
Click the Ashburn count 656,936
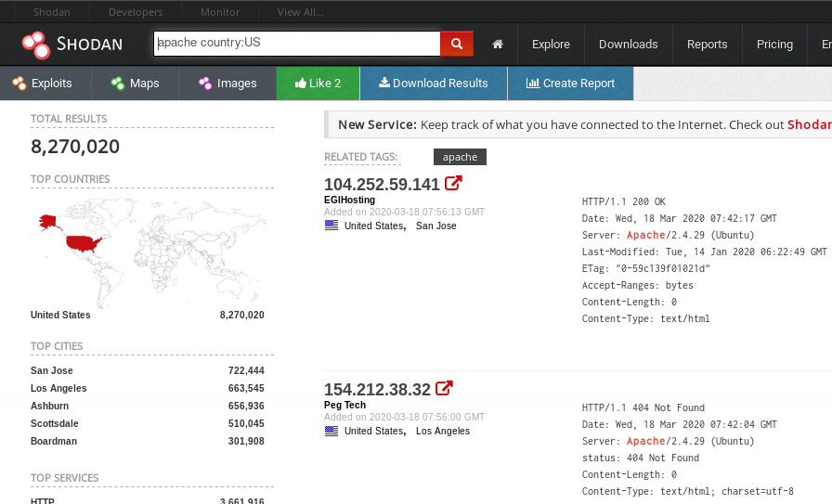[x=246, y=406]
